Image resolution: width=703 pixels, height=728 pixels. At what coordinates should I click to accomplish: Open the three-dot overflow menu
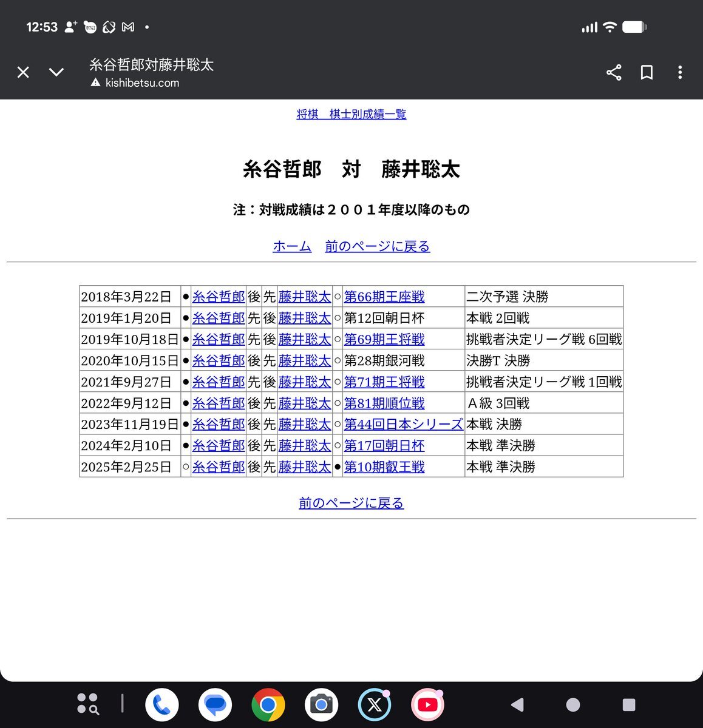[x=680, y=73]
